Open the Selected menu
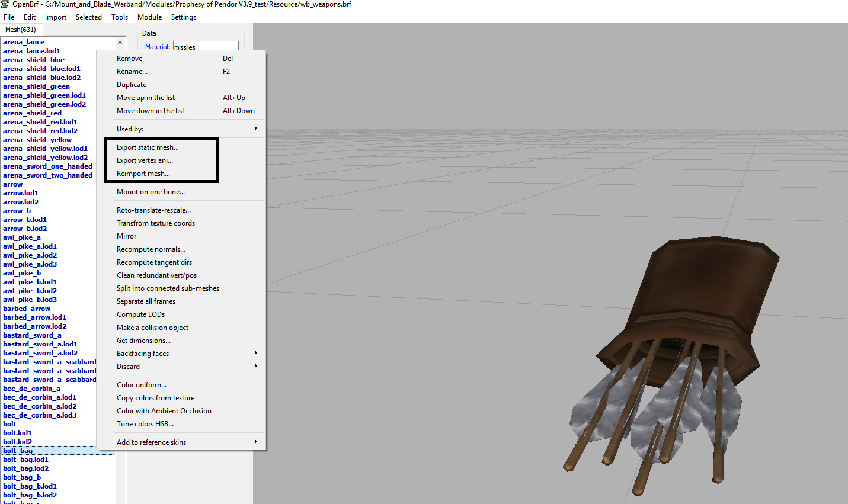The image size is (848, 504). pos(89,17)
